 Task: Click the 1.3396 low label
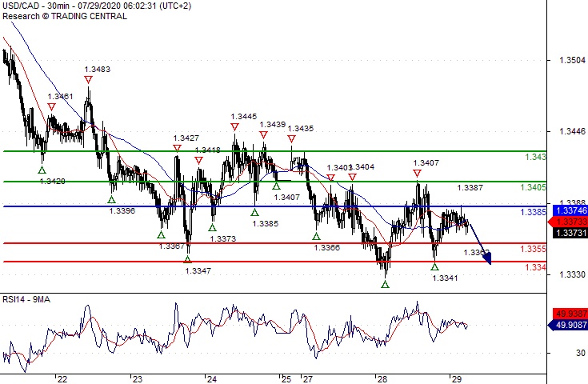point(122,210)
